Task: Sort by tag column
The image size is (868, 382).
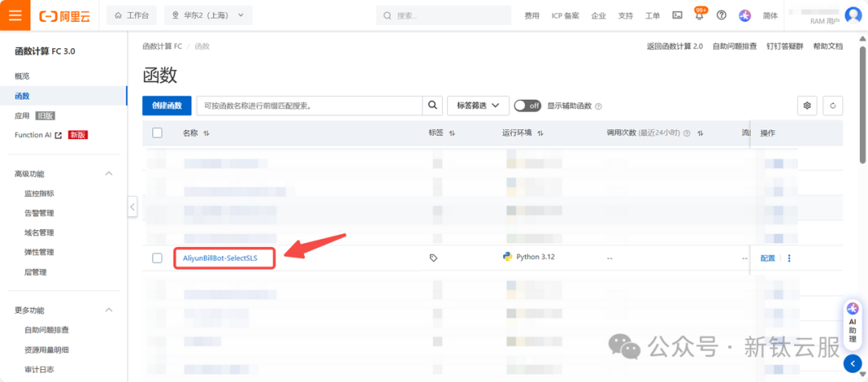Action: pyautogui.click(x=452, y=133)
